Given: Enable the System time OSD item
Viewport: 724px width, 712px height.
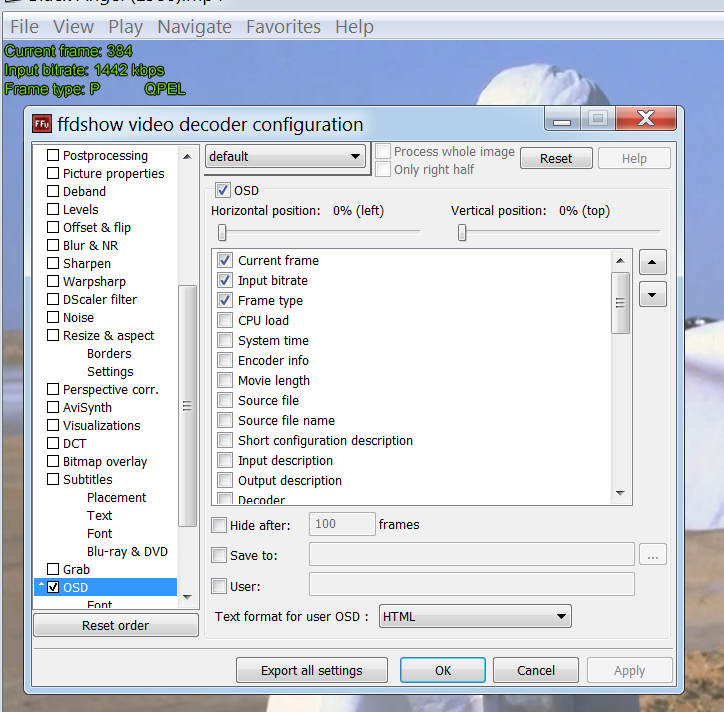Looking at the screenshot, I should click(x=225, y=340).
